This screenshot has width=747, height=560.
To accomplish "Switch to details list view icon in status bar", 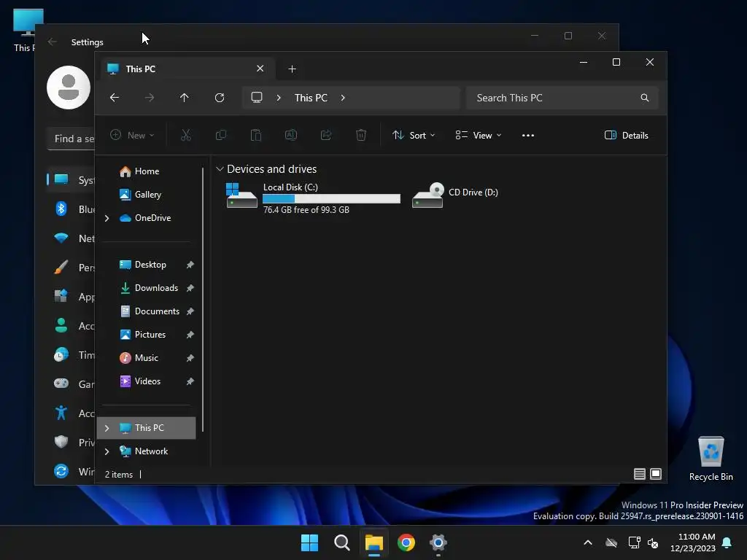I will 639,474.
